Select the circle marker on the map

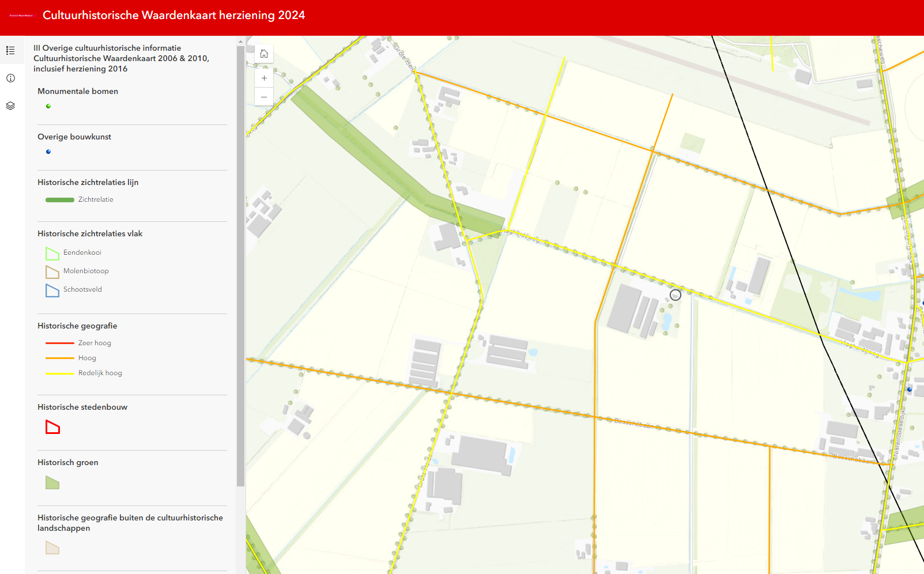pyautogui.click(x=676, y=295)
